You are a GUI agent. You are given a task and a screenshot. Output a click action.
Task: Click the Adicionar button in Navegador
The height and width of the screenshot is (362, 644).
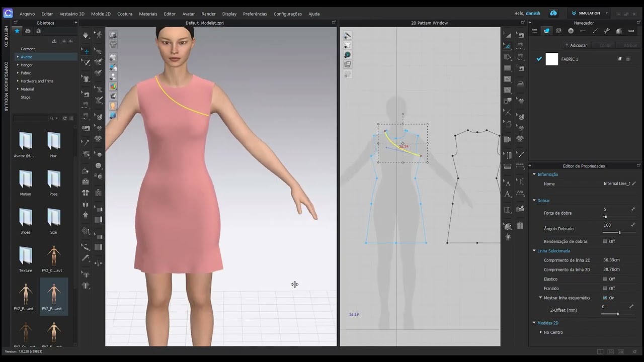pyautogui.click(x=576, y=45)
